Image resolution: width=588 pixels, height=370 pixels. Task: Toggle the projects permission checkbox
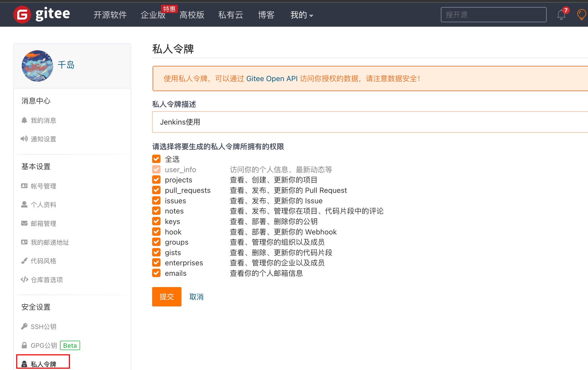(x=156, y=180)
